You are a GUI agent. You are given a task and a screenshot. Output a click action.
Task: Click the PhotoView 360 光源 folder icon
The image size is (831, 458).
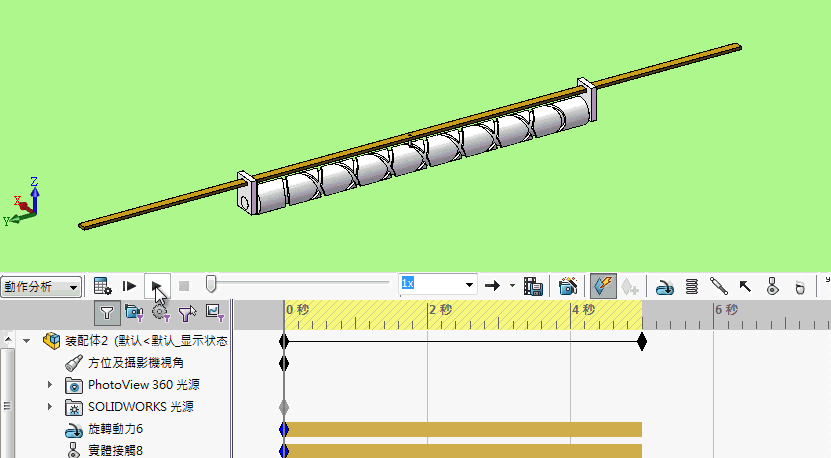point(74,385)
